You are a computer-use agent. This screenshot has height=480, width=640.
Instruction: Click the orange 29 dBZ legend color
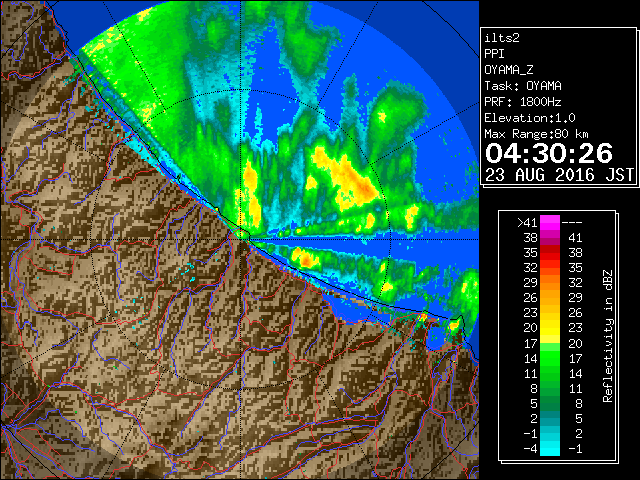click(x=550, y=282)
